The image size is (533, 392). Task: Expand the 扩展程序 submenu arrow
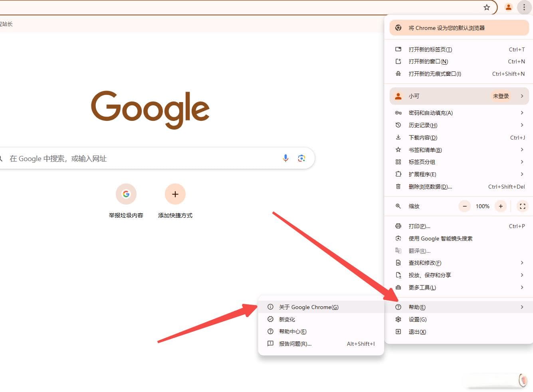[x=522, y=174]
